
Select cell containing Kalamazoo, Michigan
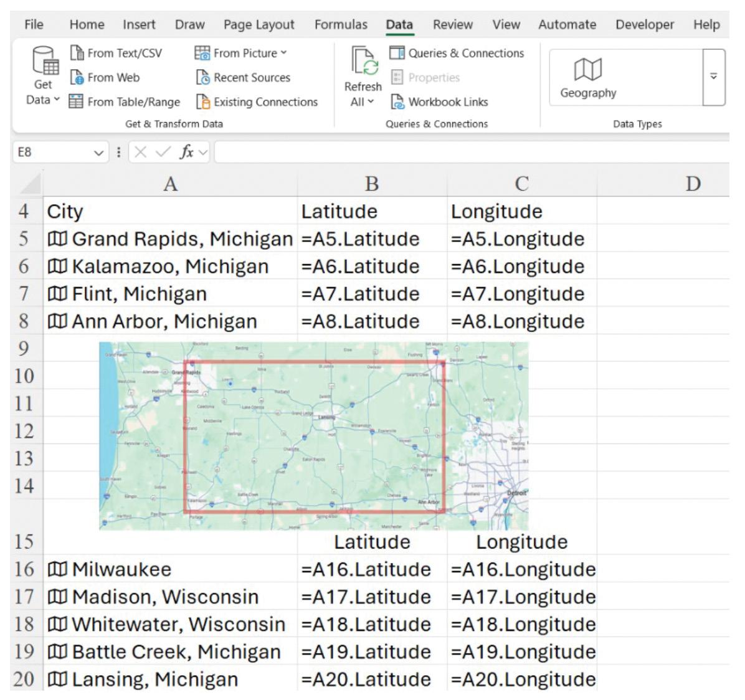tap(170, 266)
